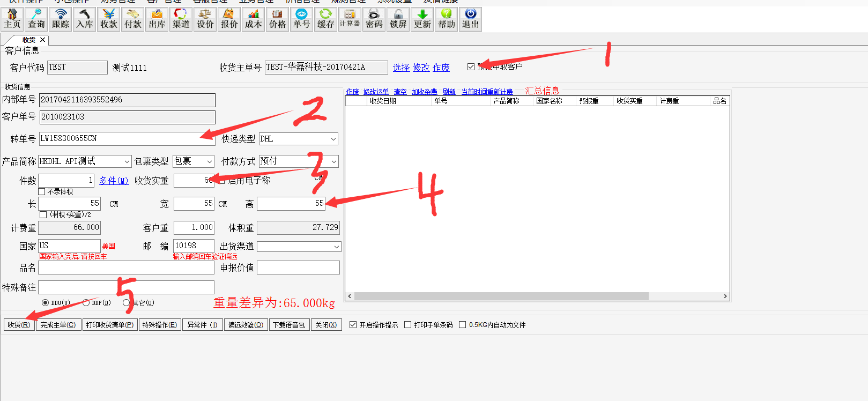The image size is (868, 401).
Task: Toggle the 不录体积 checkbox
Action: tap(42, 192)
